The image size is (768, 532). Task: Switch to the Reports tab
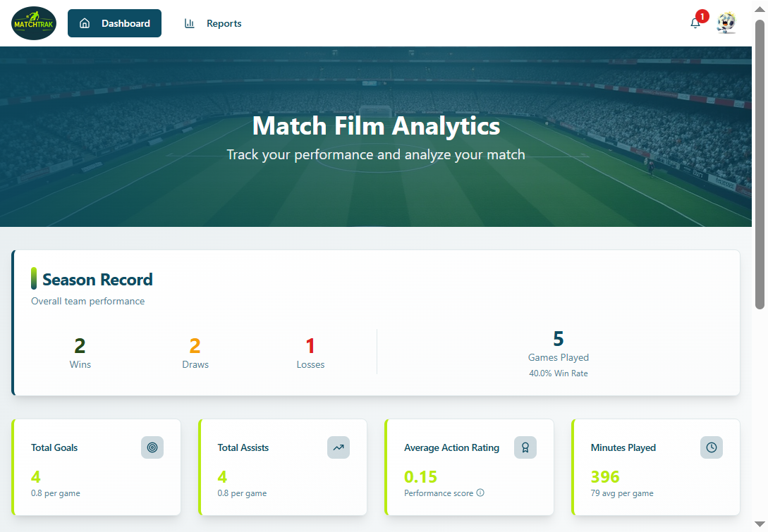pos(224,23)
